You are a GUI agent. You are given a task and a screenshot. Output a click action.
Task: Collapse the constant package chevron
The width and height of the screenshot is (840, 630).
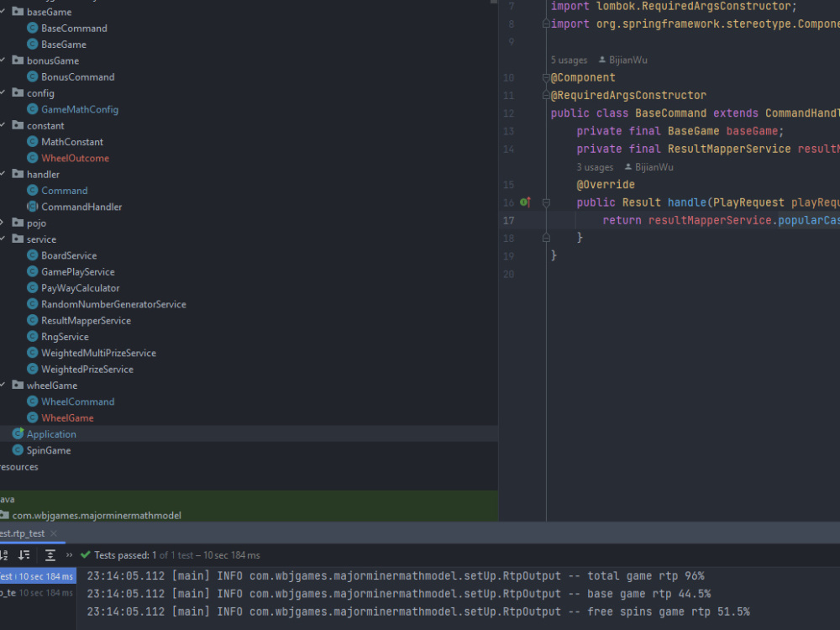[x=3, y=125]
